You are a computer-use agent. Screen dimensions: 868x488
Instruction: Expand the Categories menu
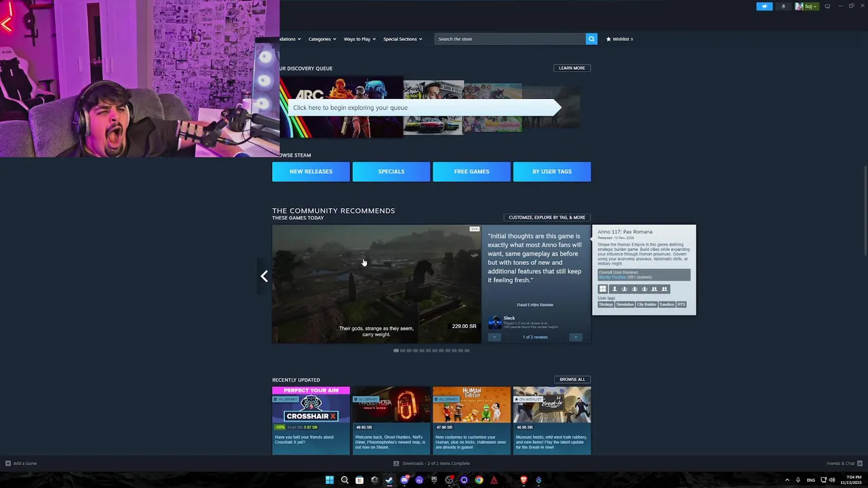(x=322, y=39)
